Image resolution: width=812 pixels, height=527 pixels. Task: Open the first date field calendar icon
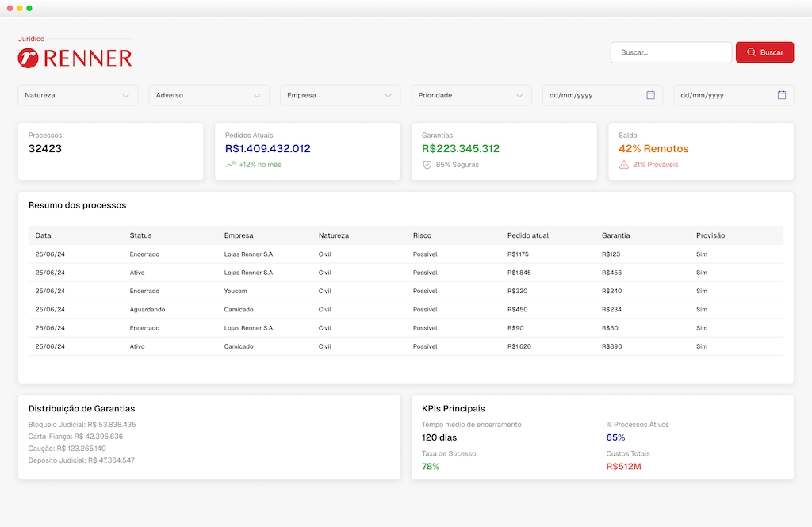[x=650, y=95]
